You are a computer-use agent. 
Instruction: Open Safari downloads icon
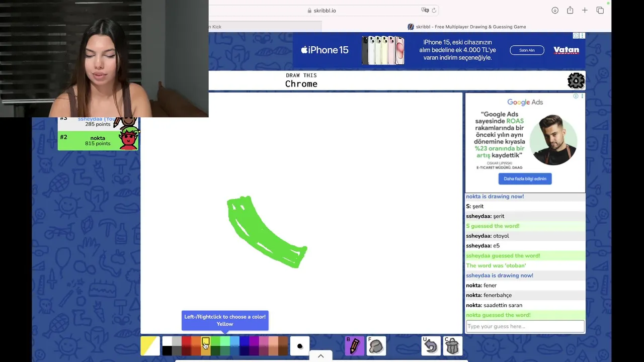[x=555, y=10]
